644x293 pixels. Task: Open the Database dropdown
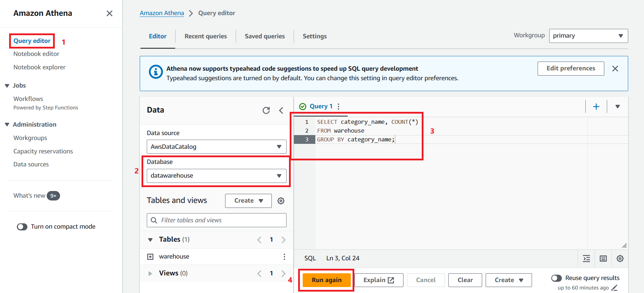(217, 176)
